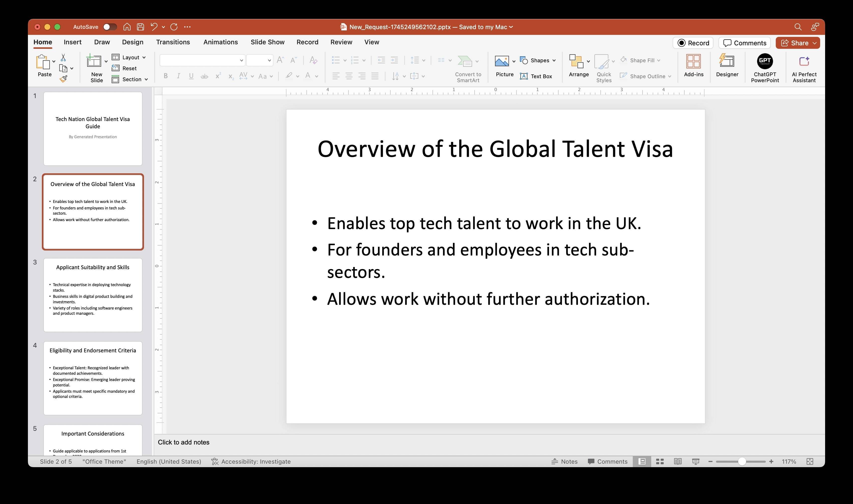
Task: Launch ChatGPT PowerPoint add-in
Action: 765,68
